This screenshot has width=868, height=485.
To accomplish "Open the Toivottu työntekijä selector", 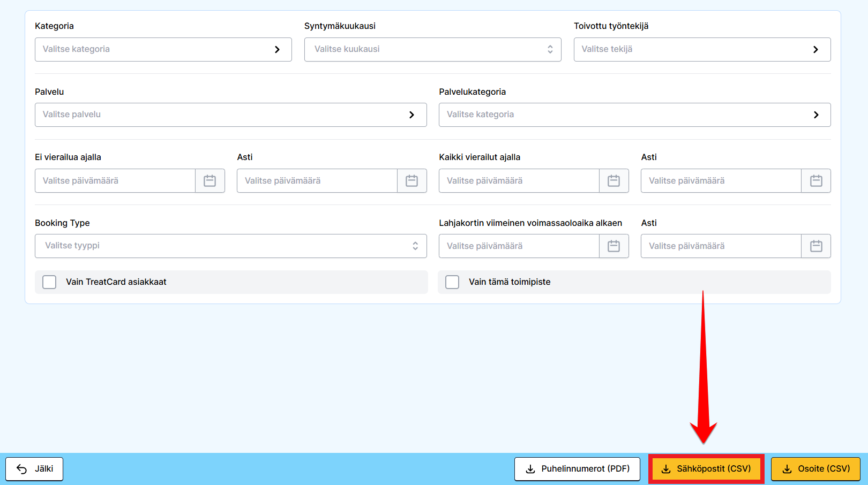I will tap(702, 49).
